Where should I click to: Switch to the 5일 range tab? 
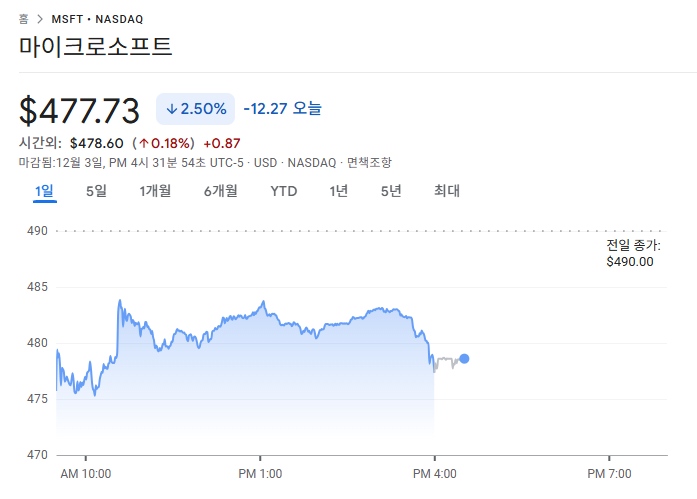click(x=96, y=191)
